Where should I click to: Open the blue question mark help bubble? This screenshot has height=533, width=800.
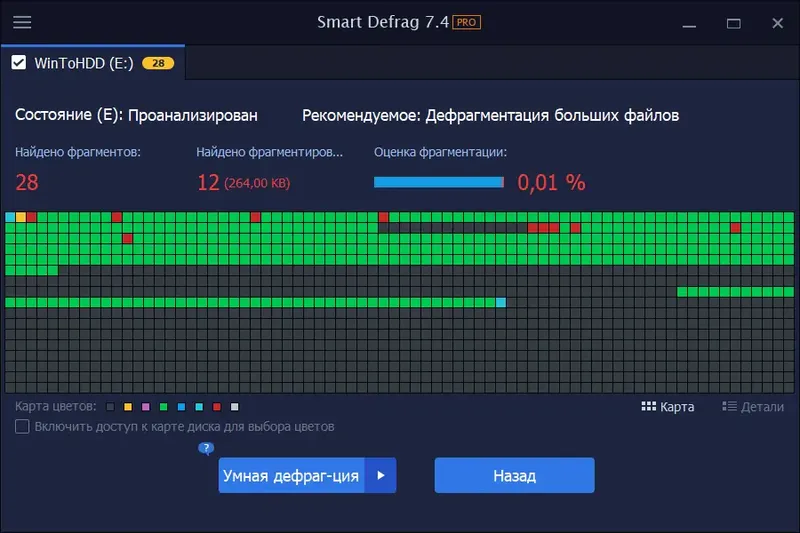(206, 448)
